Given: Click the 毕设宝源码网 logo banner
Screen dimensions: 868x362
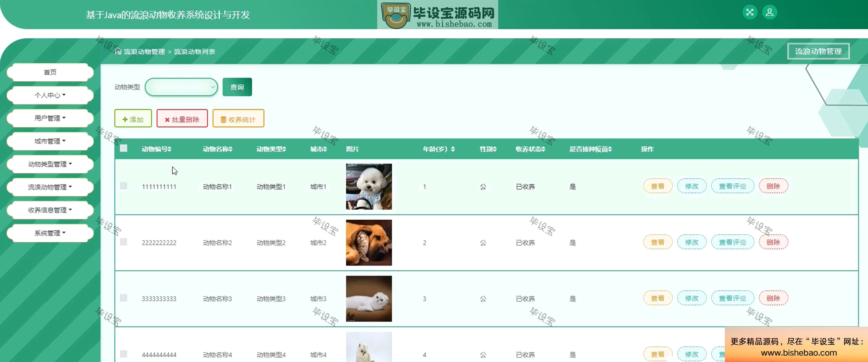Looking at the screenshot, I should click(x=437, y=15).
